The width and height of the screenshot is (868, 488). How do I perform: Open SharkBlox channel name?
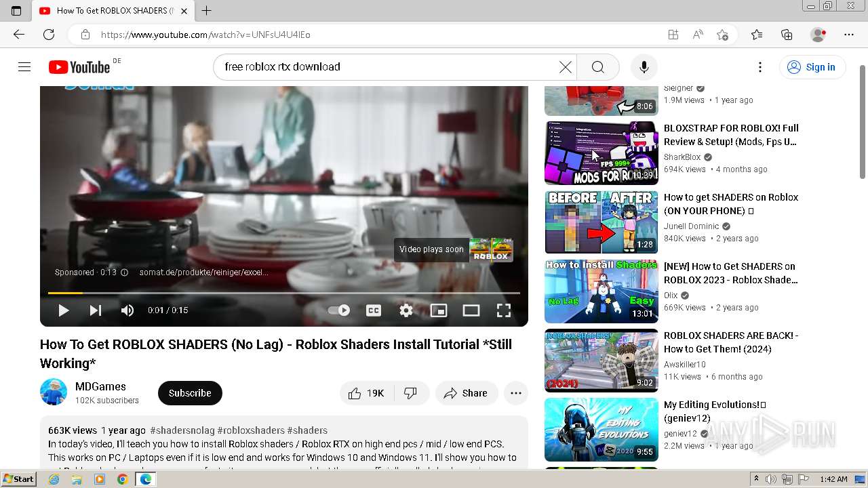[x=682, y=157]
